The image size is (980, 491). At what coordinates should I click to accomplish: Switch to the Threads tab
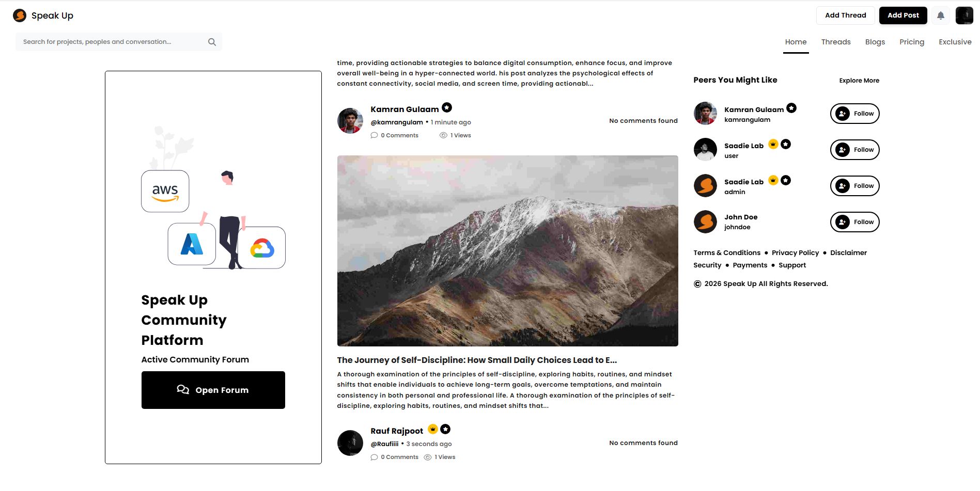click(x=836, y=42)
